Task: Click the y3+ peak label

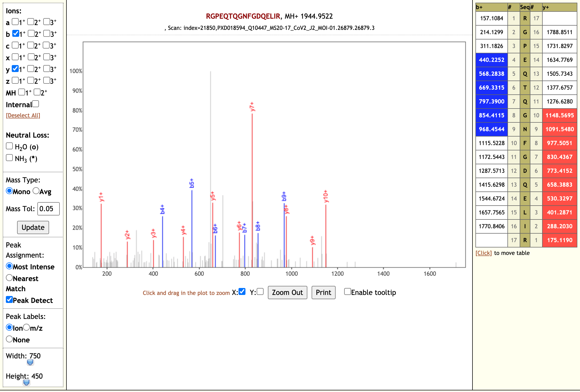Action: [x=153, y=233]
